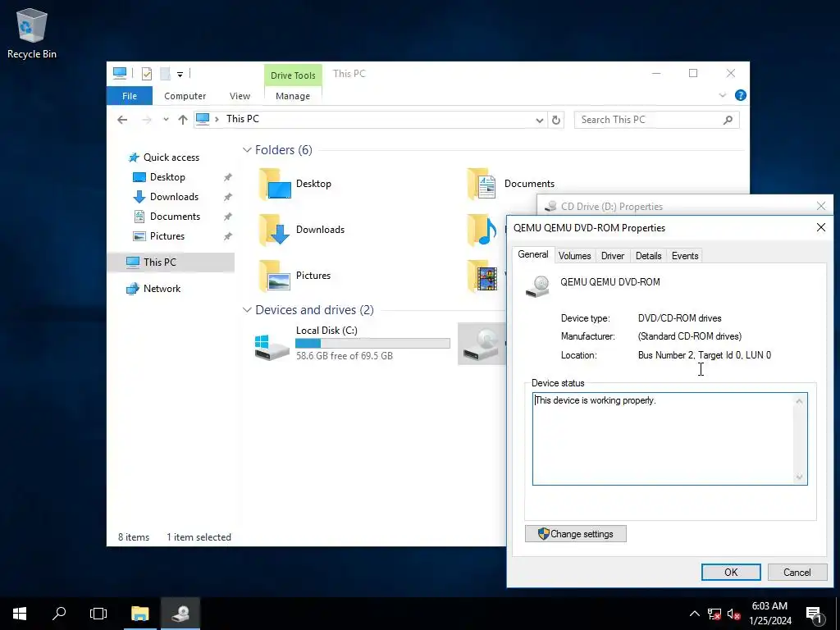The width and height of the screenshot is (840, 630).
Task: Click the search magnifier icon in Explorer
Action: tap(728, 120)
